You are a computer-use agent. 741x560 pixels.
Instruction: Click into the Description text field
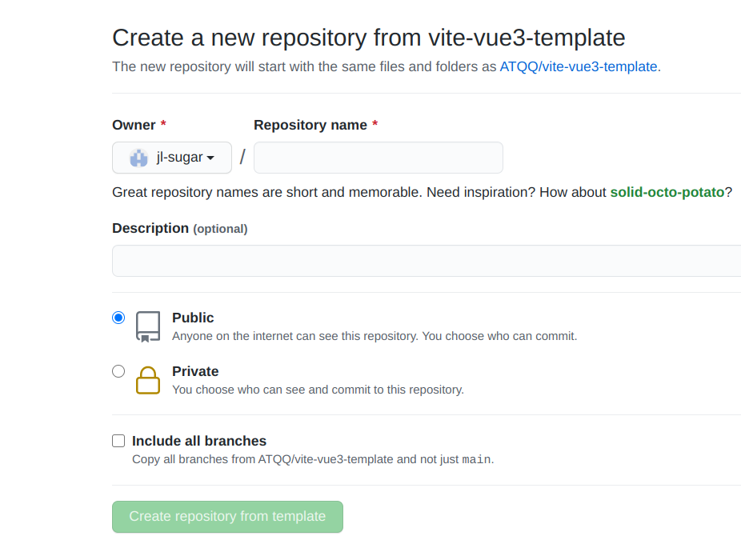427,261
